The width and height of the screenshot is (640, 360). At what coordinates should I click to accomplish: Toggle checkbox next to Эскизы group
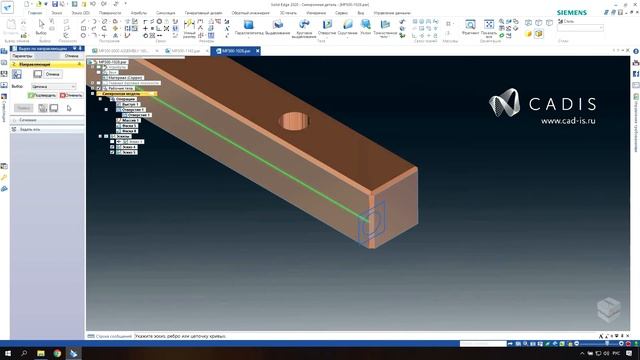tap(106, 136)
